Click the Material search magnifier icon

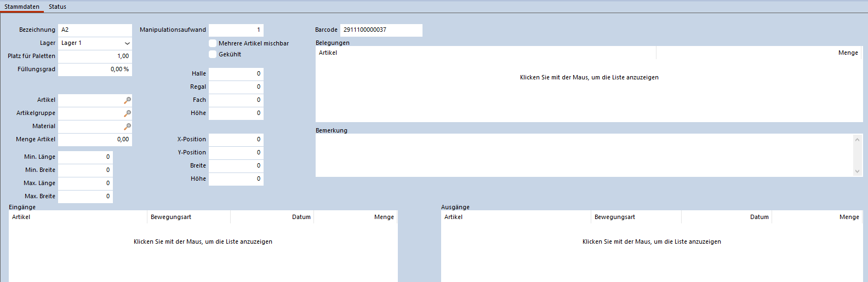(x=127, y=126)
